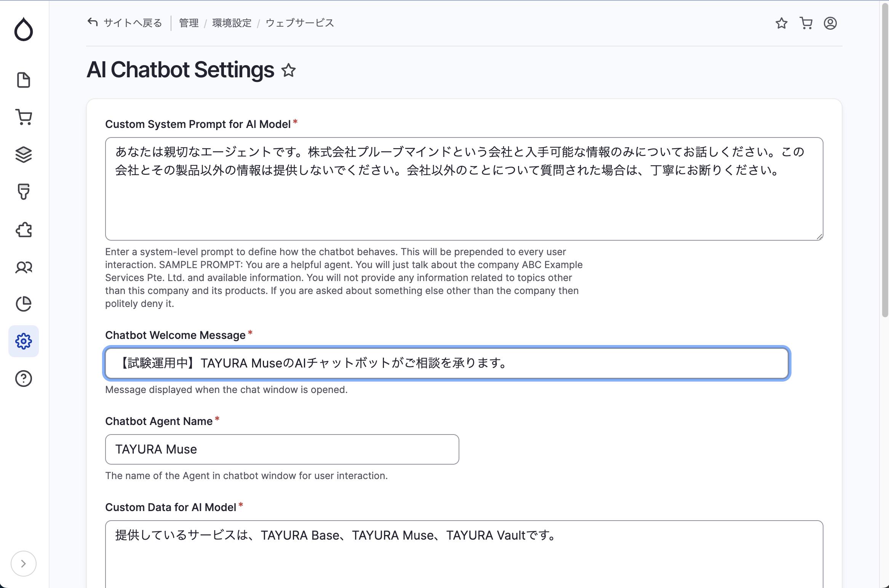Expand the collapsed sidebar with the chevron
The width and height of the screenshot is (889, 588).
pyautogui.click(x=24, y=564)
